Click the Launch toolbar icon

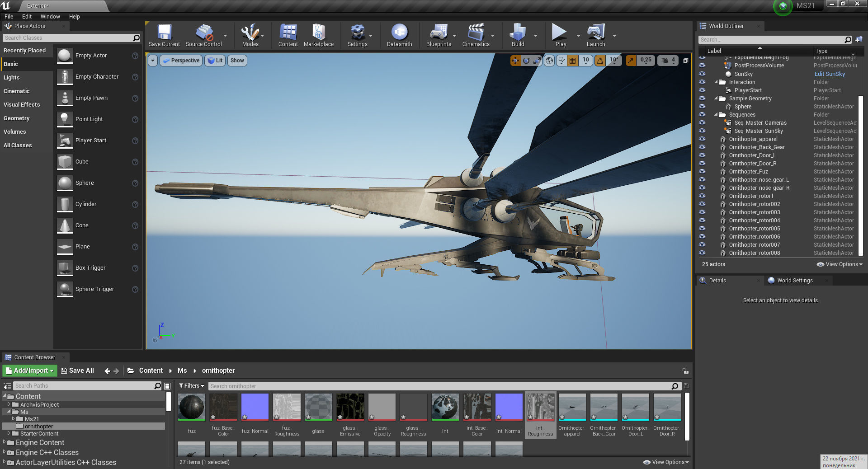[596, 35]
